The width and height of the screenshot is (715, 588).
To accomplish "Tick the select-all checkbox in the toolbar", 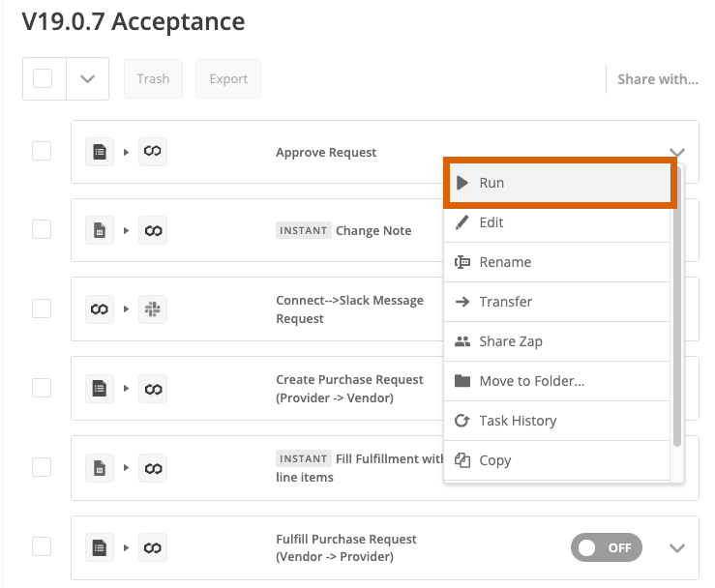I will 43,78.
